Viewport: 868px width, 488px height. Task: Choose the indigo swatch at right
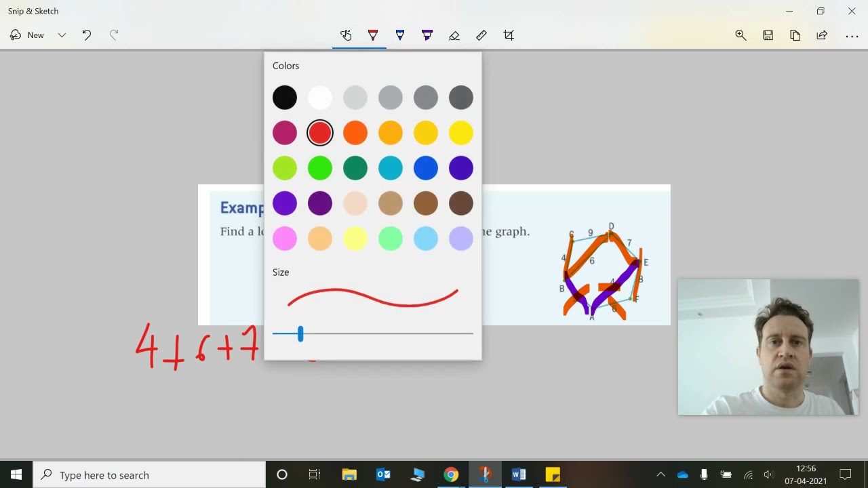coord(461,168)
